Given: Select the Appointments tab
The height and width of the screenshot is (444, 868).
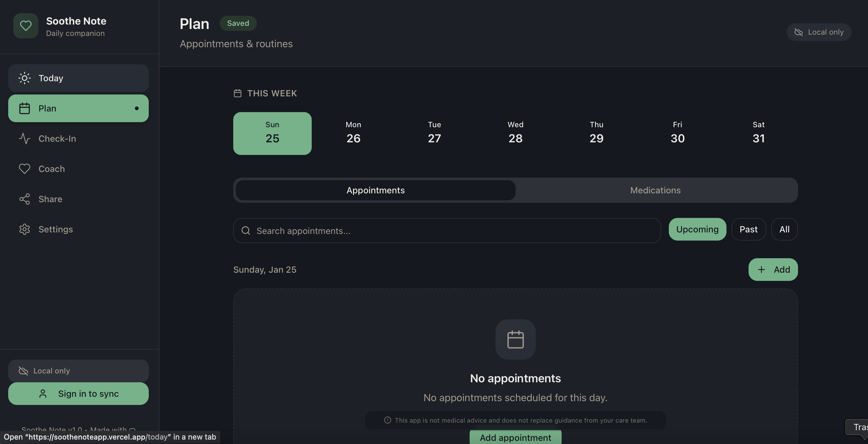Looking at the screenshot, I should 375,190.
